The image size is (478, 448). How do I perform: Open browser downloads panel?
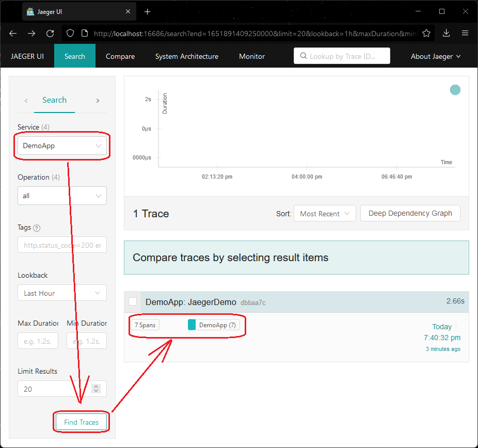446,33
